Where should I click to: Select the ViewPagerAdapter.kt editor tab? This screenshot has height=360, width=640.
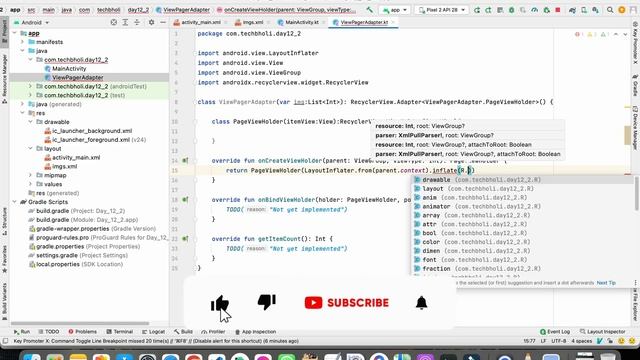click(x=364, y=22)
